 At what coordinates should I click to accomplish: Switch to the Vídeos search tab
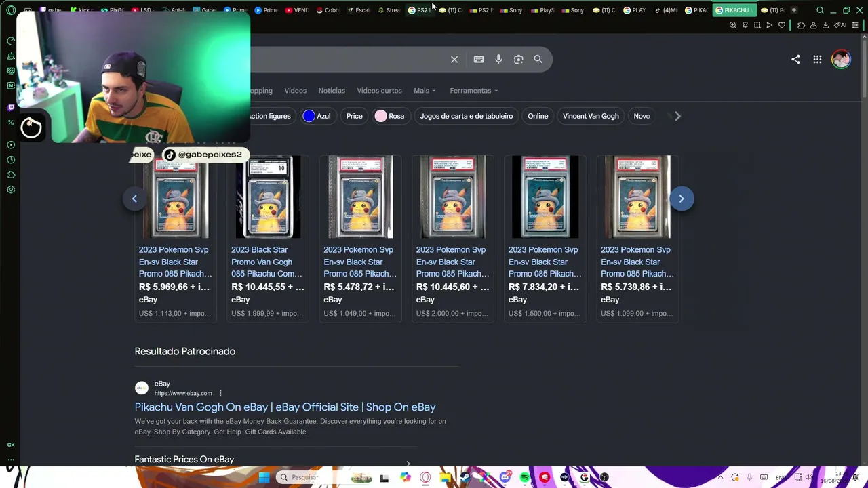coord(295,91)
